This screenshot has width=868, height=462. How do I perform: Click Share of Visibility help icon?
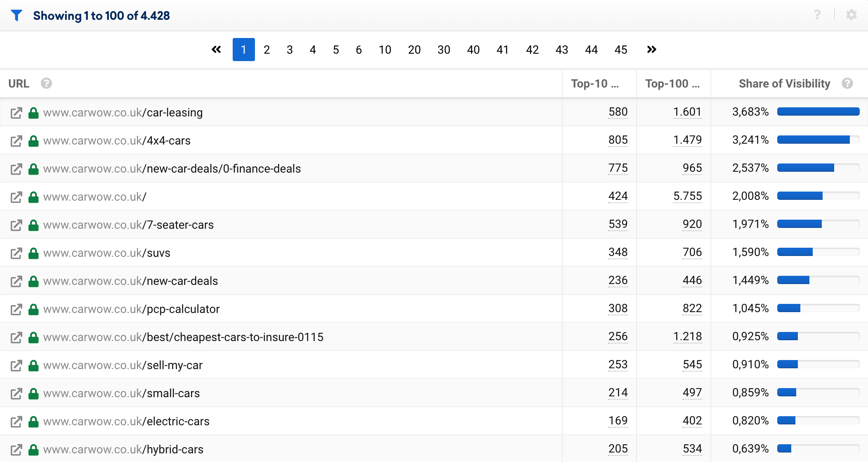[x=847, y=83]
